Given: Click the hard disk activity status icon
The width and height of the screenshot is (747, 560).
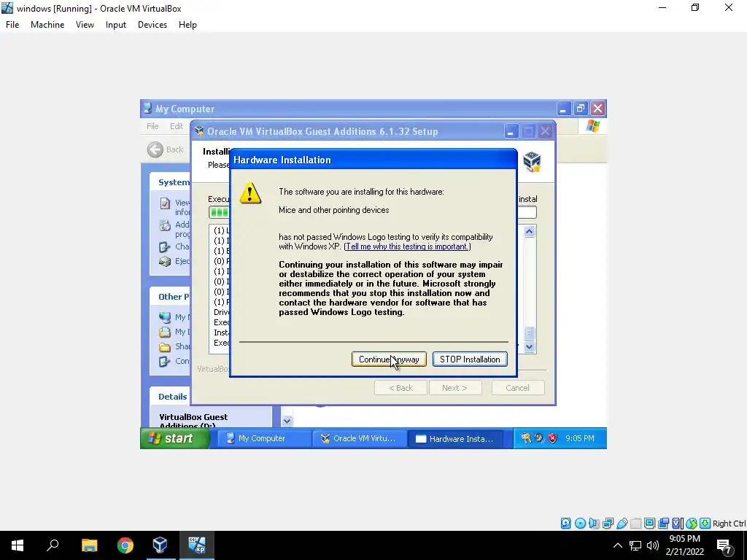Looking at the screenshot, I should click(x=565, y=524).
